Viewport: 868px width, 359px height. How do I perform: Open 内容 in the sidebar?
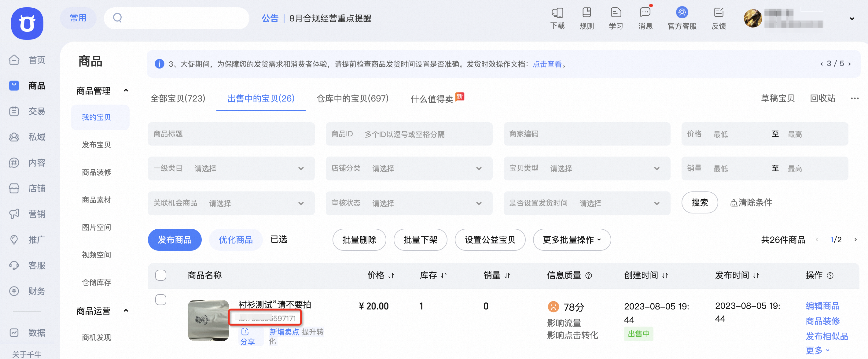tap(27, 163)
